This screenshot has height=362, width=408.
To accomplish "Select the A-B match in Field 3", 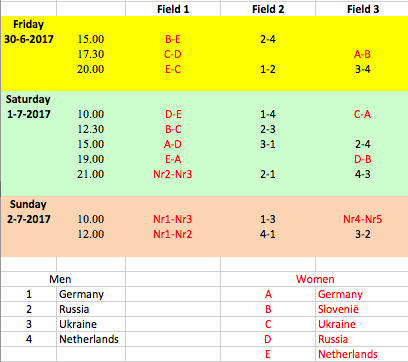I will click(362, 54).
